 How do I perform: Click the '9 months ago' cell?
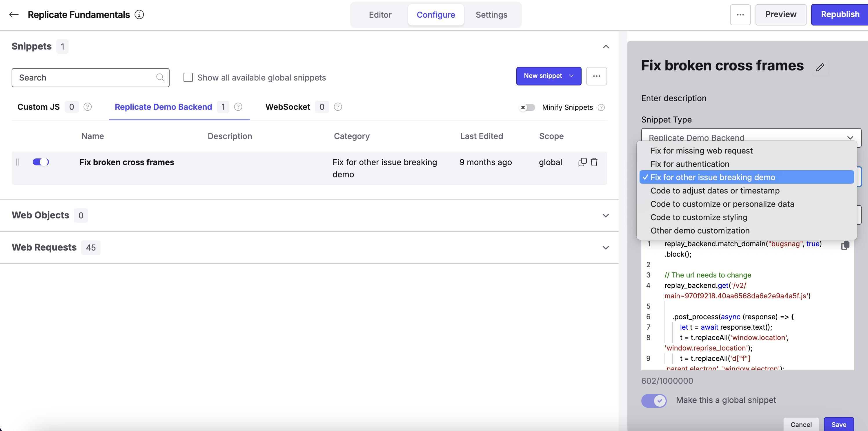[x=486, y=162]
